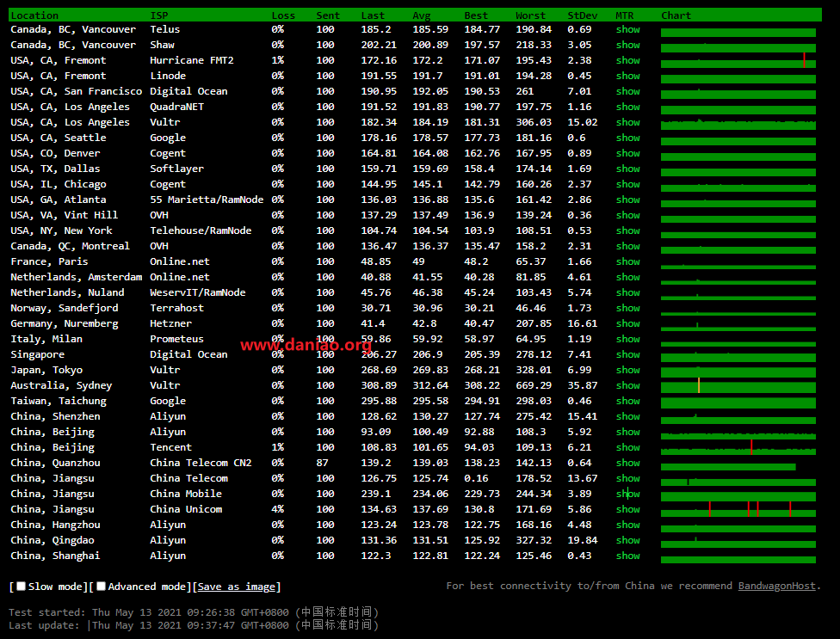Select the 'Norway, Sandefjord' location cell
The height and width of the screenshot is (639, 840).
pyautogui.click(x=65, y=308)
